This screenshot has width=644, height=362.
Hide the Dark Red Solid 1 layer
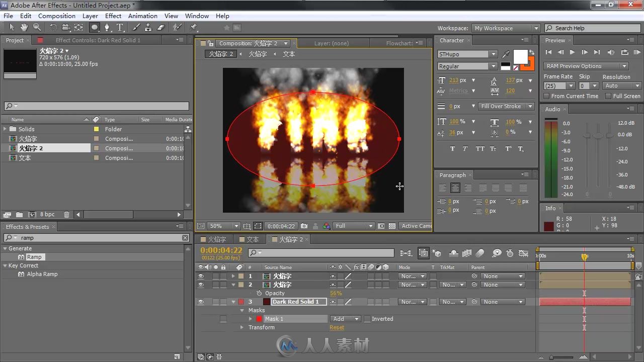[201, 302]
